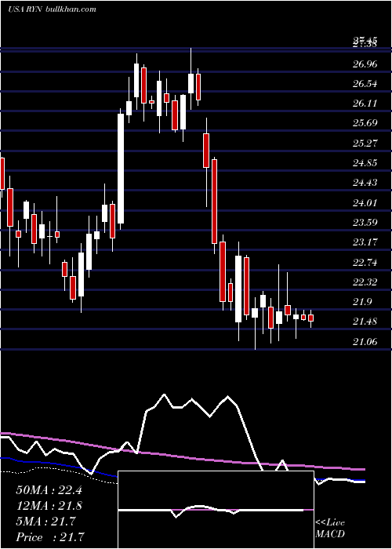Click the 24.85 price level label

pos(365,163)
